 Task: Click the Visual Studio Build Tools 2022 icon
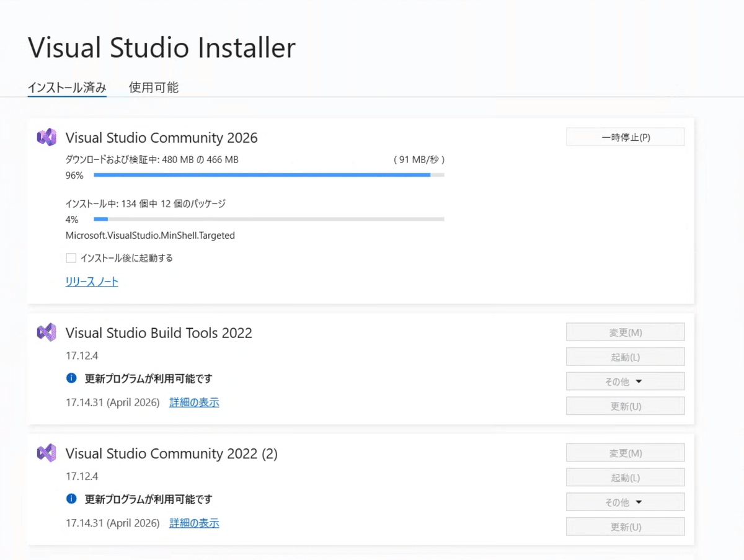[46, 332]
